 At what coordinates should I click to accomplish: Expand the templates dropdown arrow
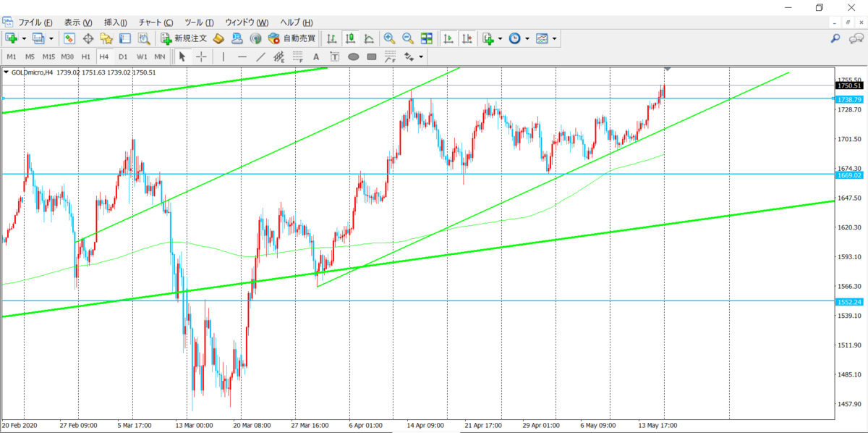[555, 38]
